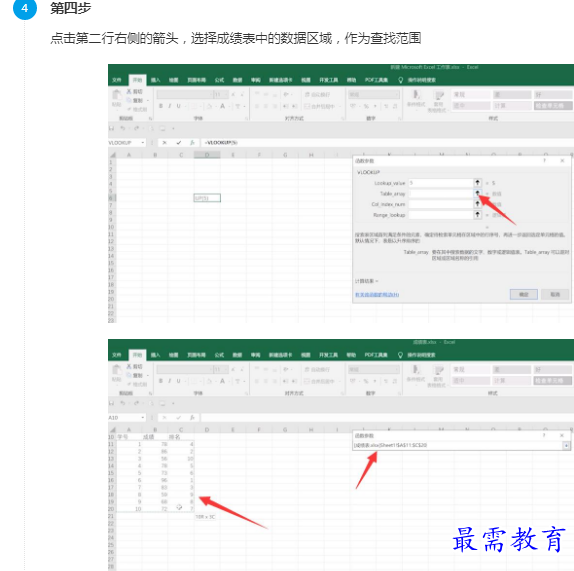Click the Col_index_num input field in the dialog

[x=441, y=204]
